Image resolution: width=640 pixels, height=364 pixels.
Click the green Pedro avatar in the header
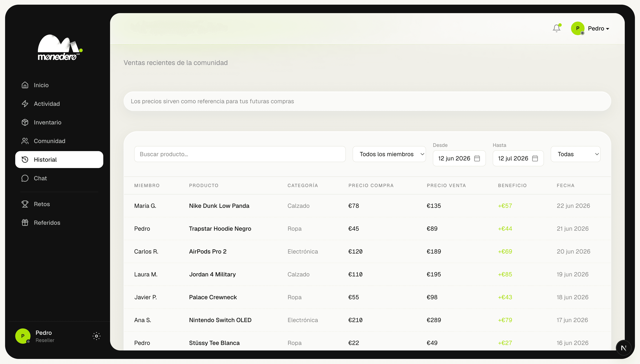click(578, 29)
